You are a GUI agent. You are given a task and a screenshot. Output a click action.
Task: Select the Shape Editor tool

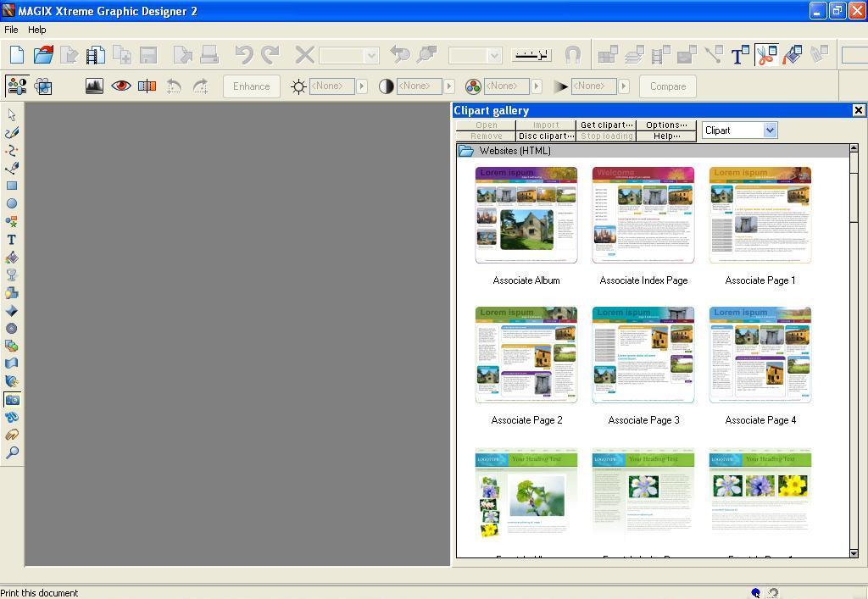(12, 150)
